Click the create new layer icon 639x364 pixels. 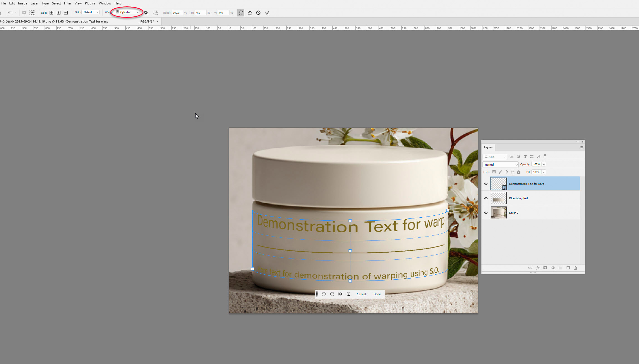point(568,268)
